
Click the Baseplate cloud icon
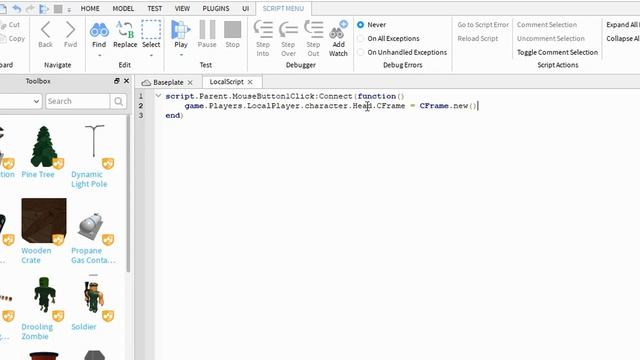point(146,82)
